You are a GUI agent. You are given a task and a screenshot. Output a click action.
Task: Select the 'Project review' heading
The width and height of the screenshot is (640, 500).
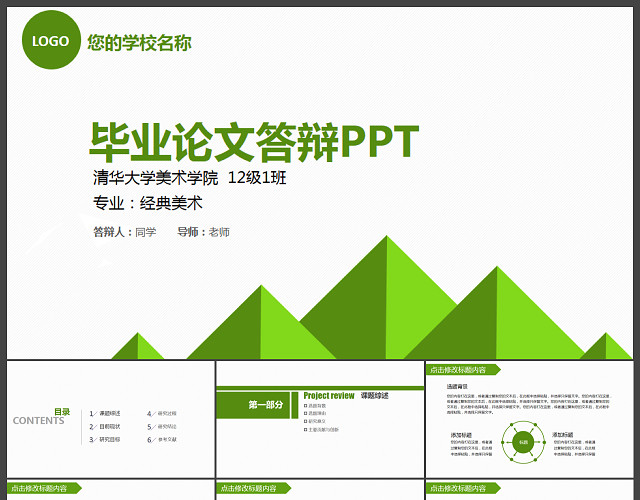(329, 396)
